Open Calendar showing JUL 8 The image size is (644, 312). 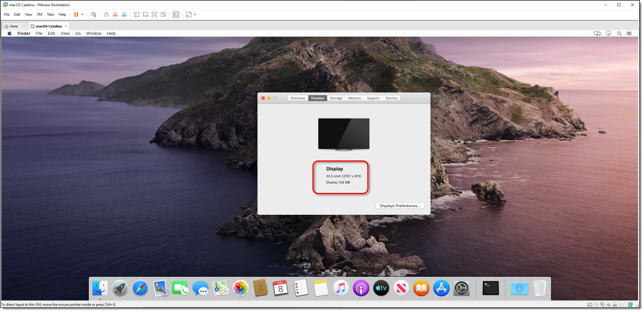(x=281, y=288)
